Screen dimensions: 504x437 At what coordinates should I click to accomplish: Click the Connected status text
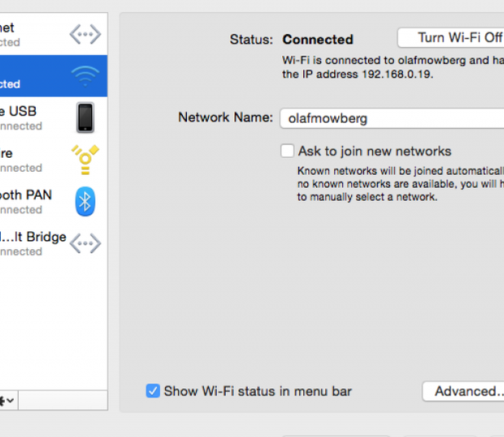pyautogui.click(x=318, y=40)
